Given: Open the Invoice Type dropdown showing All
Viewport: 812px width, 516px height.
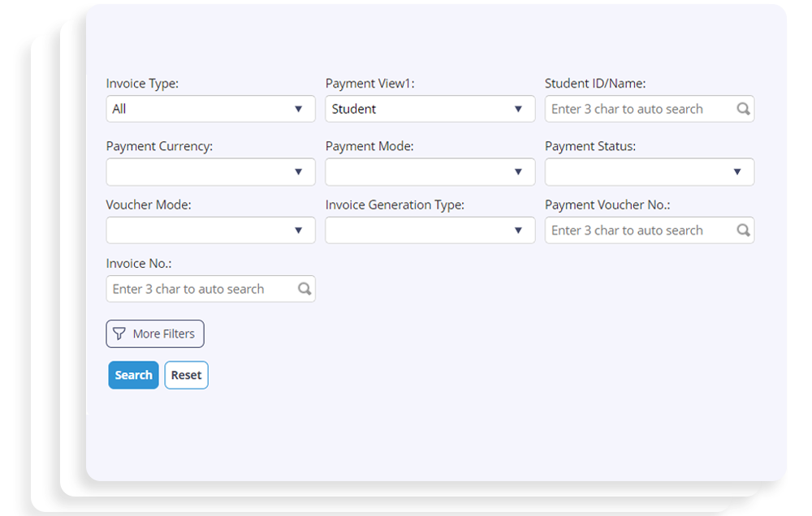Looking at the screenshot, I should tap(211, 109).
